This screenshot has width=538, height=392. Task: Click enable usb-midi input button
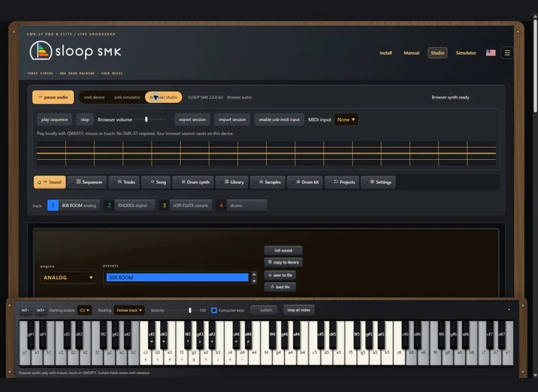[x=279, y=119]
